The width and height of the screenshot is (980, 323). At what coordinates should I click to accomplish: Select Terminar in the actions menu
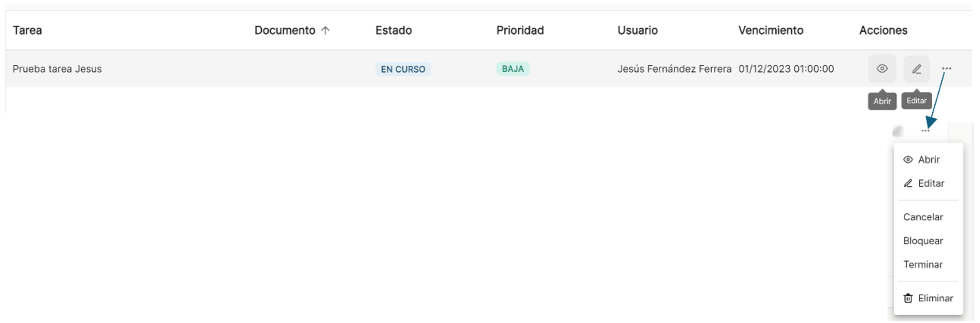(923, 264)
